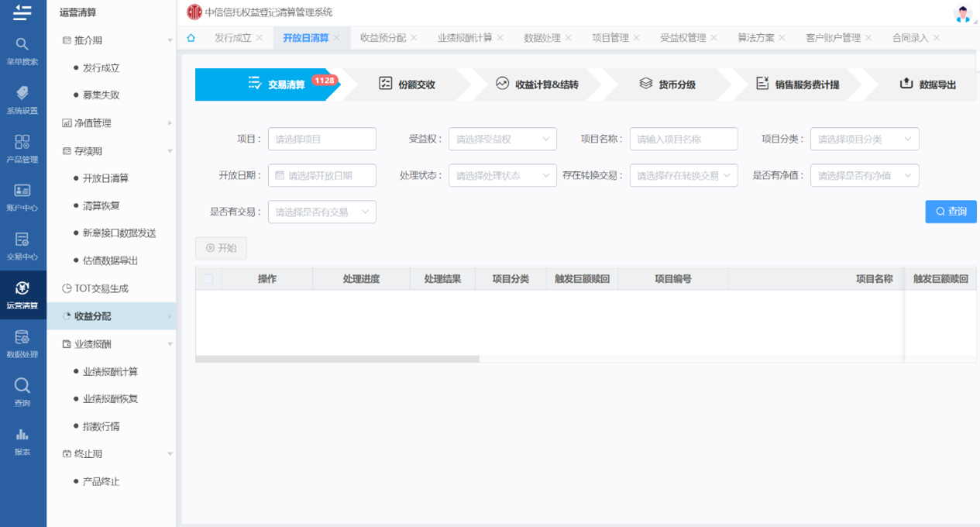The width and height of the screenshot is (980, 527).
Task: Open 交易中心 sidebar icon
Action: [22, 246]
